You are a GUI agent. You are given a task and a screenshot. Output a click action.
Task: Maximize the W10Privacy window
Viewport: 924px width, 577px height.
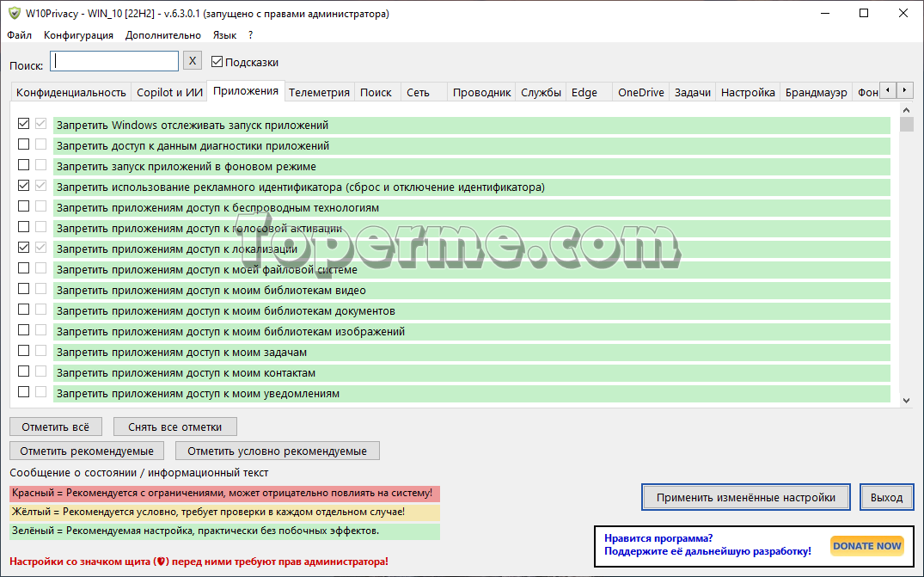pos(864,13)
